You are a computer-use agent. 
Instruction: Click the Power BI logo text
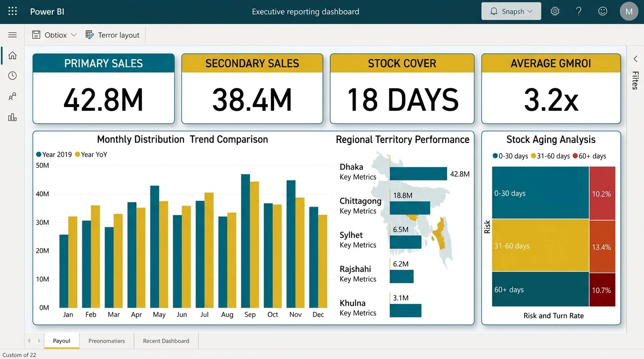(x=47, y=12)
